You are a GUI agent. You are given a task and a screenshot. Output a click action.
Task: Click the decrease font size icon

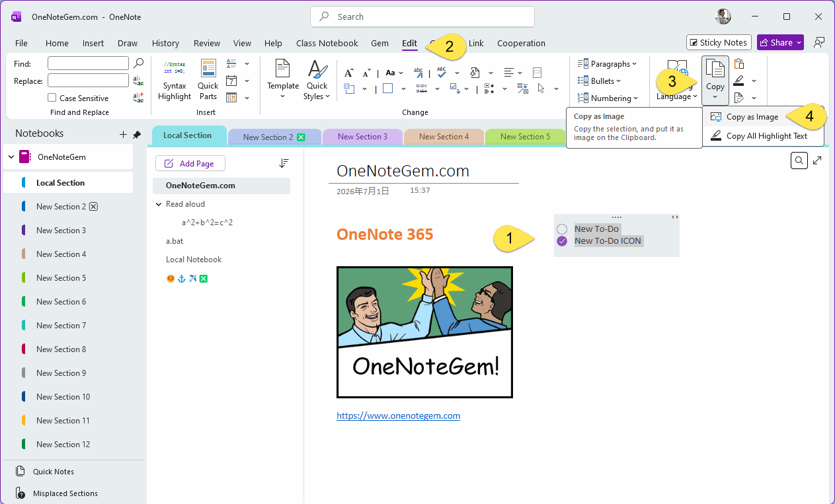pos(367,73)
